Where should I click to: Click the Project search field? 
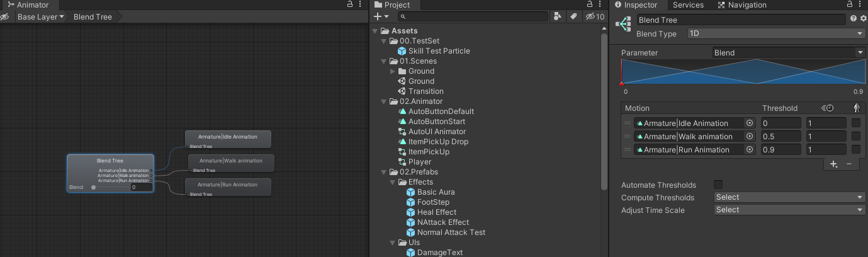click(x=473, y=17)
